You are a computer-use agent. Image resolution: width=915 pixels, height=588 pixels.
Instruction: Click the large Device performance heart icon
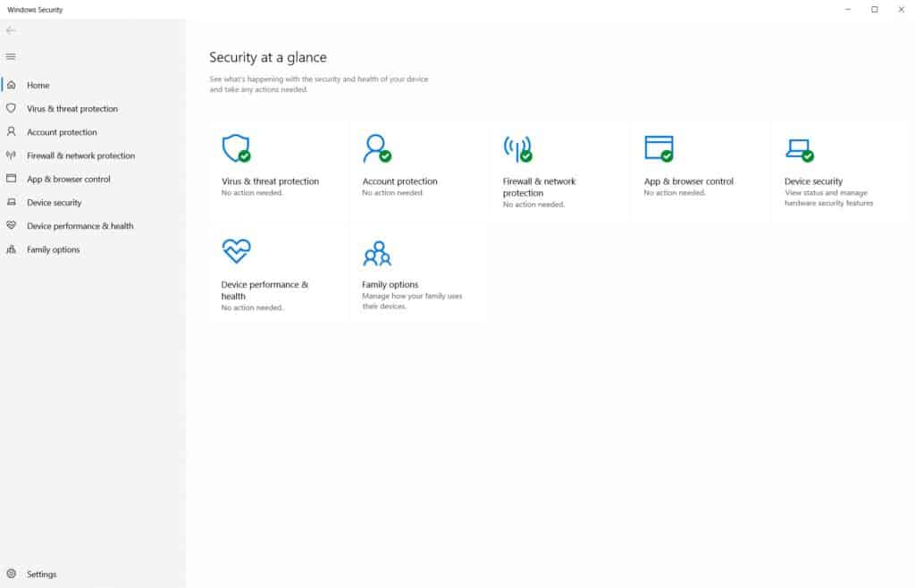[236, 251]
